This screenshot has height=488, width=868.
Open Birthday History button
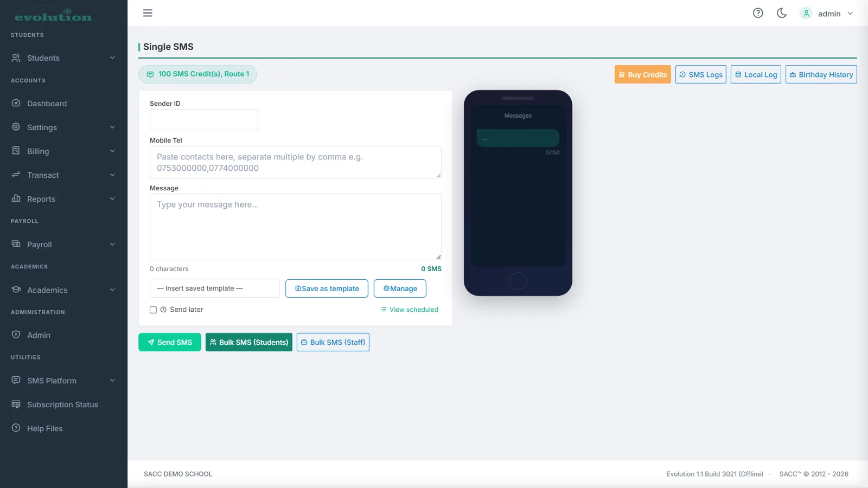821,74
